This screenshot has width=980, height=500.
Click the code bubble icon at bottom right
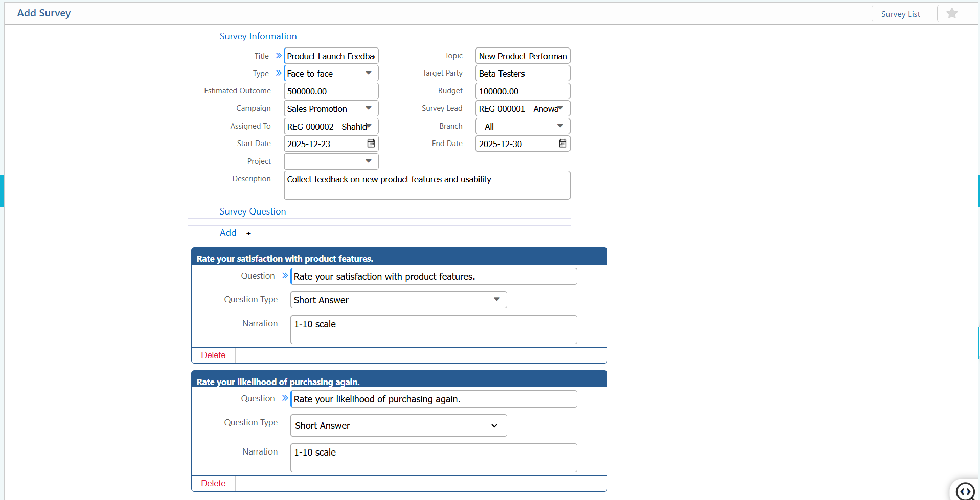pos(965,491)
